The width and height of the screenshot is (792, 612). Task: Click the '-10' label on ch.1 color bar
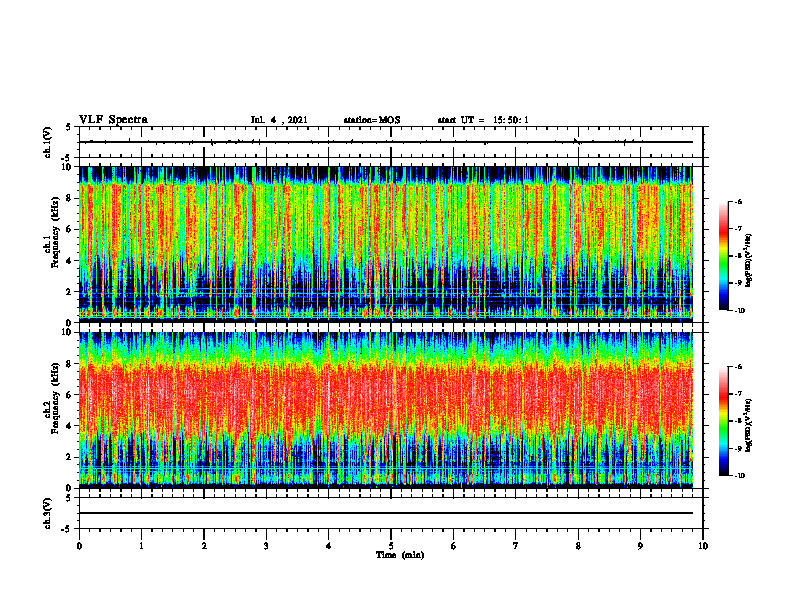coord(740,311)
